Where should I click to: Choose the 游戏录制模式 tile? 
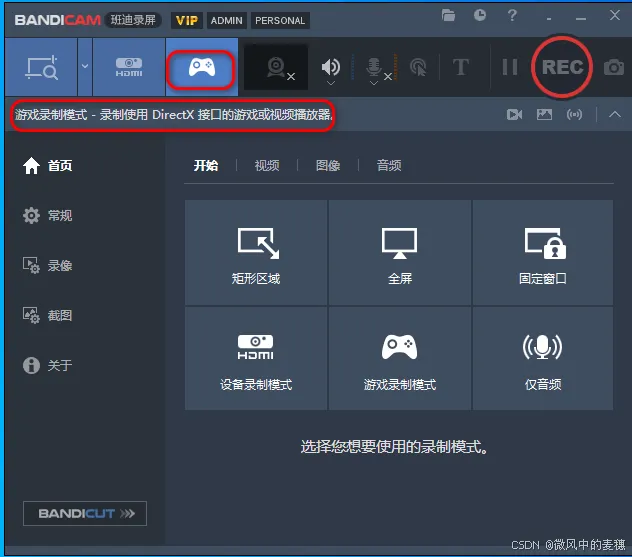[400, 359]
